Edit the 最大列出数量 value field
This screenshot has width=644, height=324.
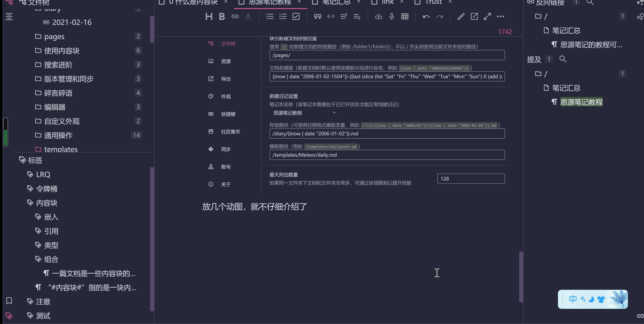tap(471, 179)
